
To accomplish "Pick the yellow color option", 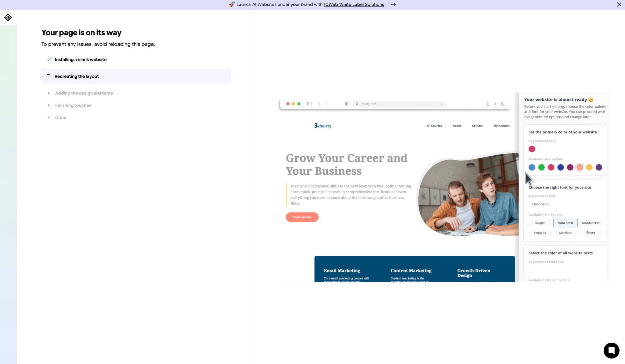I will pos(589,167).
